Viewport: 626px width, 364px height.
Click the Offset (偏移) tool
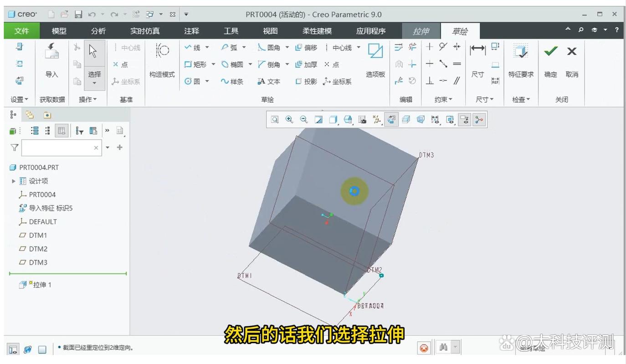tap(306, 47)
